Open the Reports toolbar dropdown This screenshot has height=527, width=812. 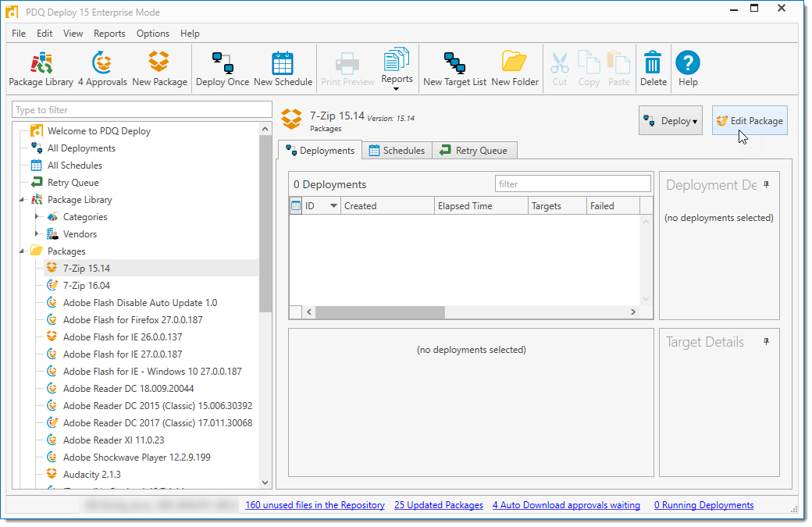(397, 69)
